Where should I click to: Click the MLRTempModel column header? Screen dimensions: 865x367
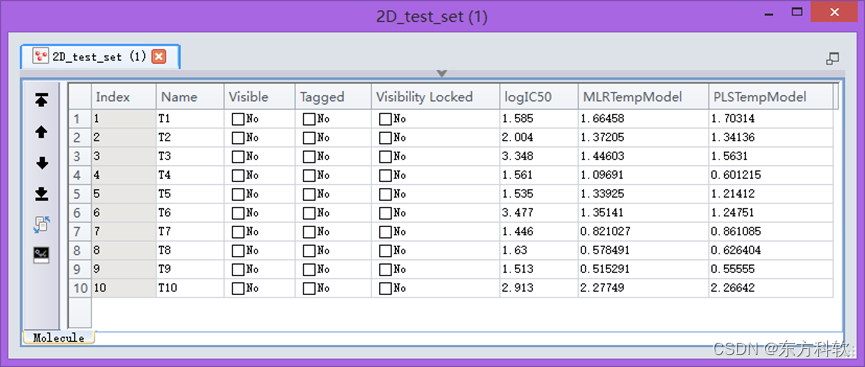(643, 97)
